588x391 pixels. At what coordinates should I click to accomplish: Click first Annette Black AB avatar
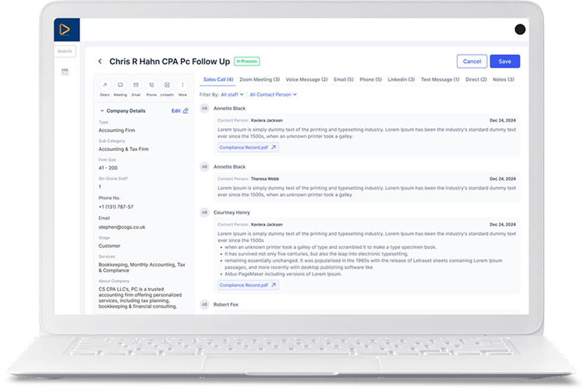pyautogui.click(x=204, y=108)
